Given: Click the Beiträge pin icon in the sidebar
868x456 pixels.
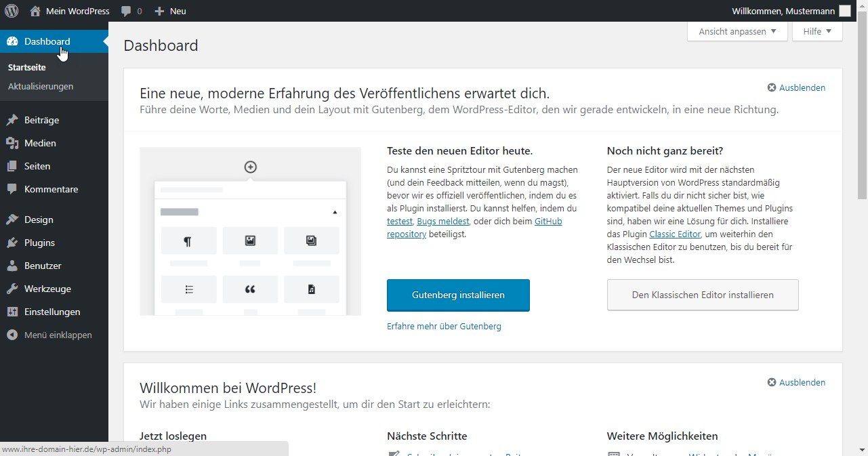Looking at the screenshot, I should (x=12, y=120).
